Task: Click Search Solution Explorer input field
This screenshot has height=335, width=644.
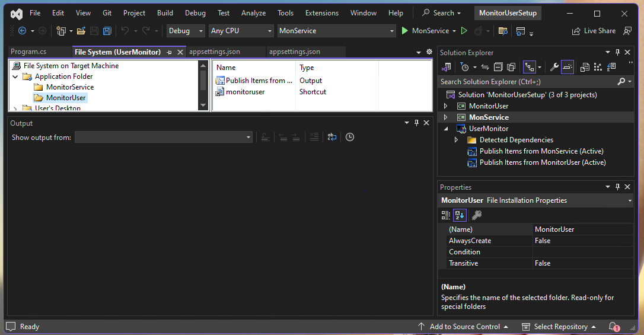Action: 527,82
